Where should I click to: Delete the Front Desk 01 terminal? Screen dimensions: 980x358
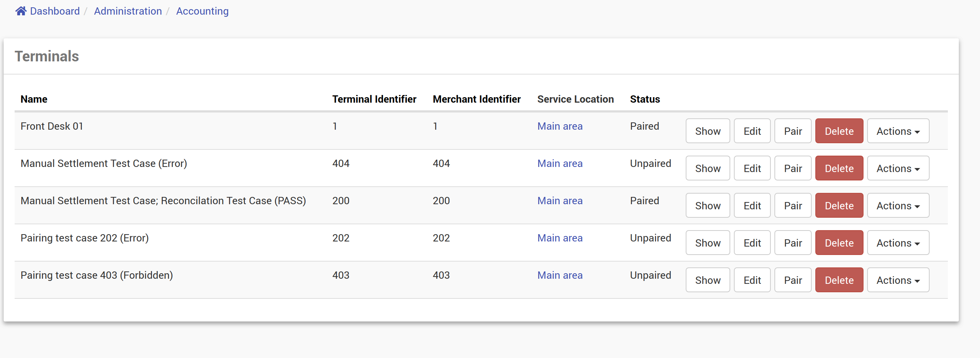point(839,131)
